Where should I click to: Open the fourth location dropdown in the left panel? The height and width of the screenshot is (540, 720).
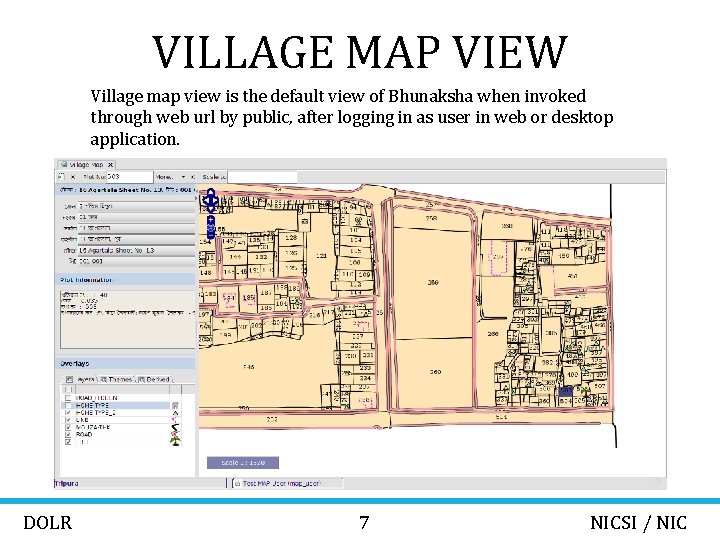pyautogui.click(x=136, y=239)
